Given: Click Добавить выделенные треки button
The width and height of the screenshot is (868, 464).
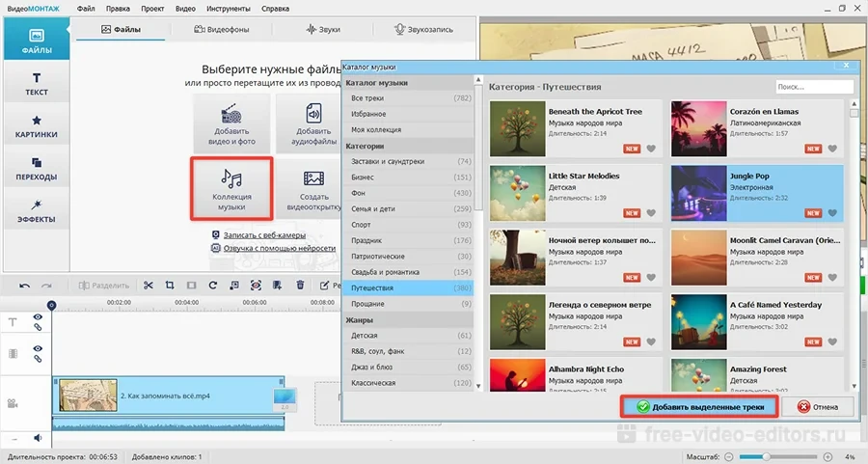Looking at the screenshot, I should pyautogui.click(x=699, y=407).
